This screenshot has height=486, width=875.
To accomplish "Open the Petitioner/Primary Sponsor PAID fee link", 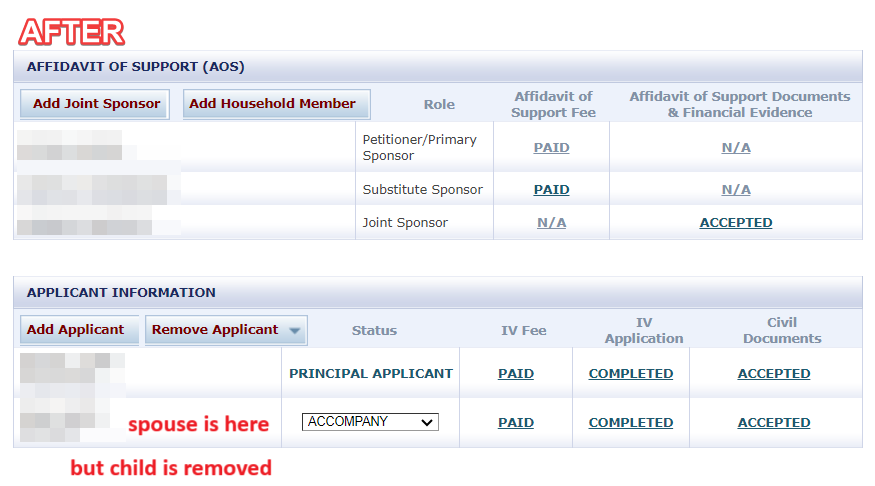I will [551, 148].
